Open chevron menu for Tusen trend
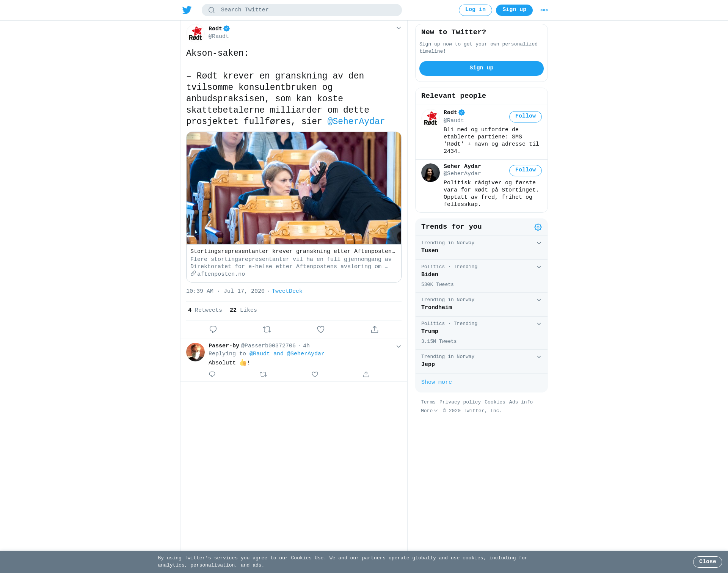Viewport: 728px width, 573px height. [x=539, y=243]
